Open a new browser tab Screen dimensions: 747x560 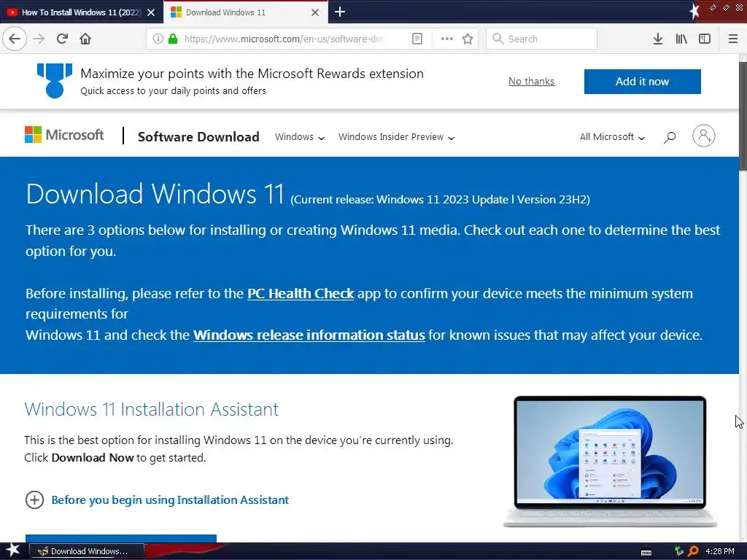(340, 12)
